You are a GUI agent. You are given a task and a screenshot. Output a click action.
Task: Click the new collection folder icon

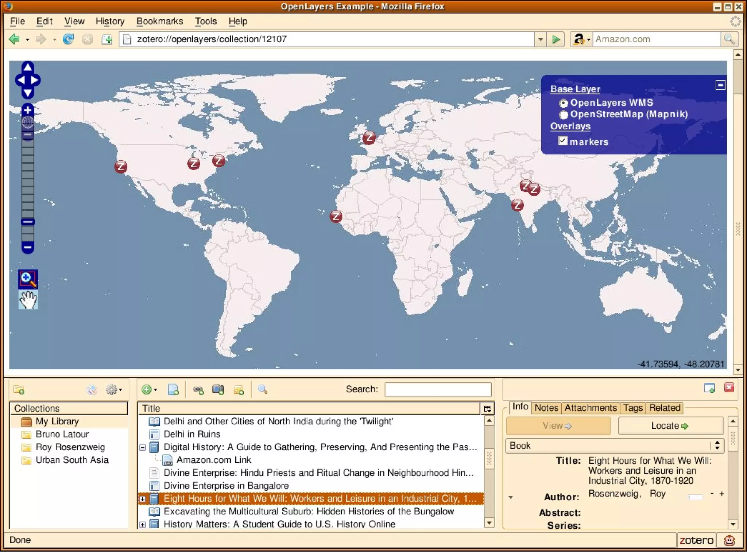coord(19,390)
